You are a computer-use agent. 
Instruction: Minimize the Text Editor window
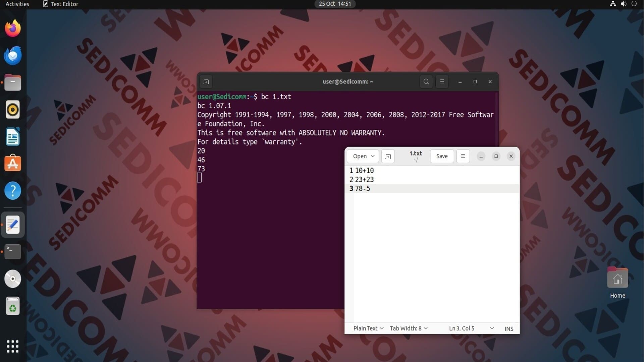click(x=481, y=156)
